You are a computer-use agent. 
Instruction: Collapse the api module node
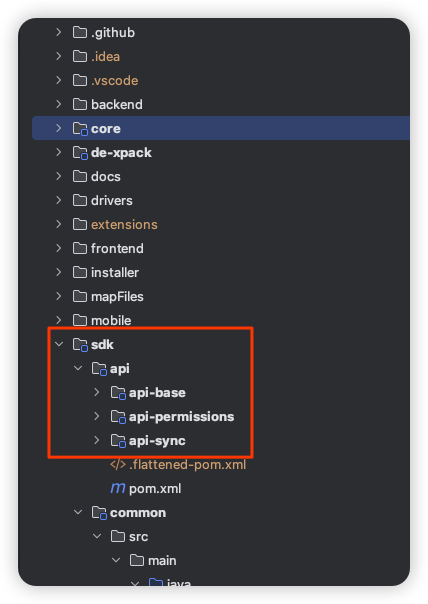pos(78,368)
